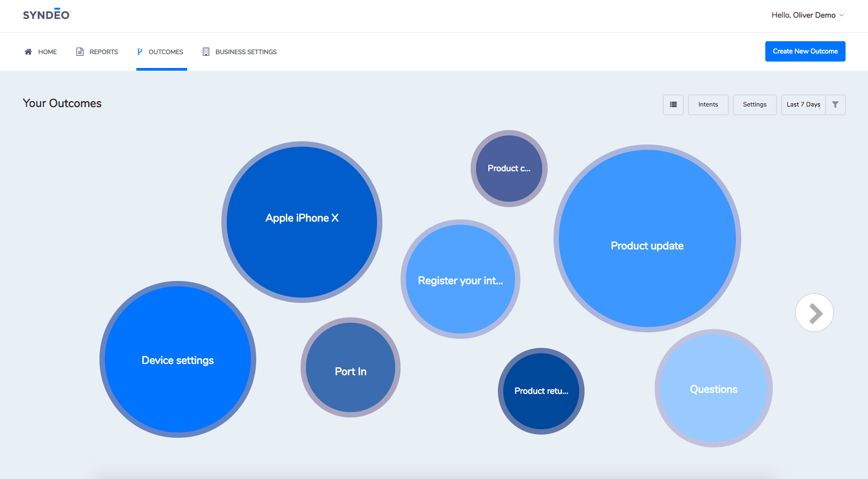Go to the HOME tab
This screenshot has width=868, height=479.
41,52
